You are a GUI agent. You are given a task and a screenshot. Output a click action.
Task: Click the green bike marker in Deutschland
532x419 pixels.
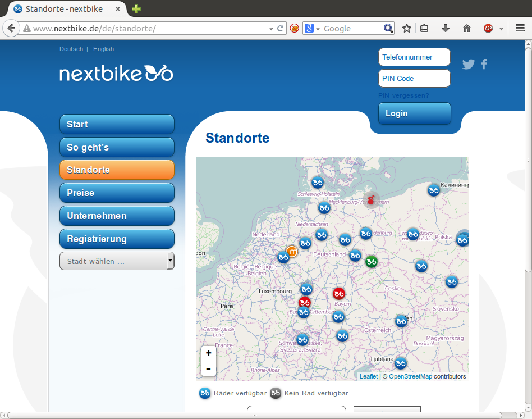pyautogui.click(x=372, y=262)
